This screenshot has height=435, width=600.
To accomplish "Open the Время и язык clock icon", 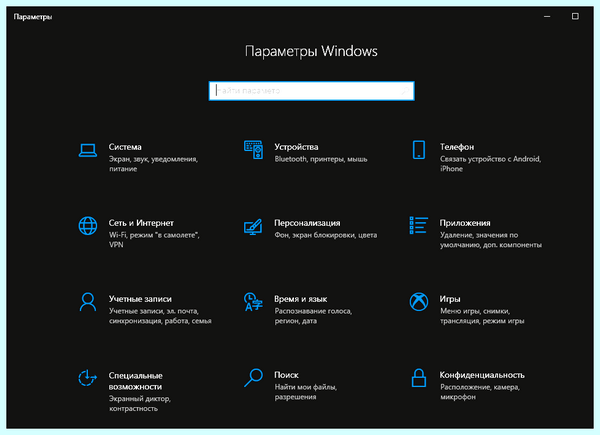I will [253, 302].
